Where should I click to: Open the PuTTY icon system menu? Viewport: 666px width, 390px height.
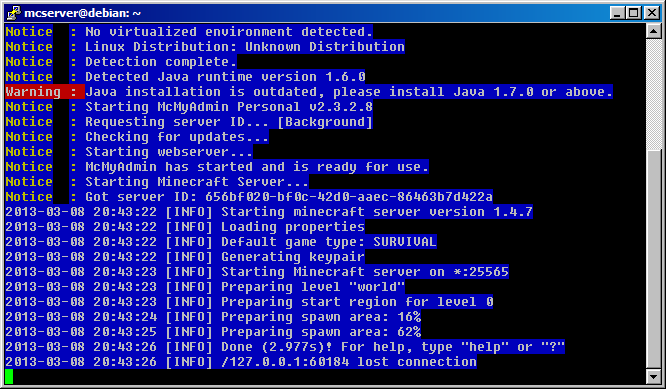[x=13, y=13]
